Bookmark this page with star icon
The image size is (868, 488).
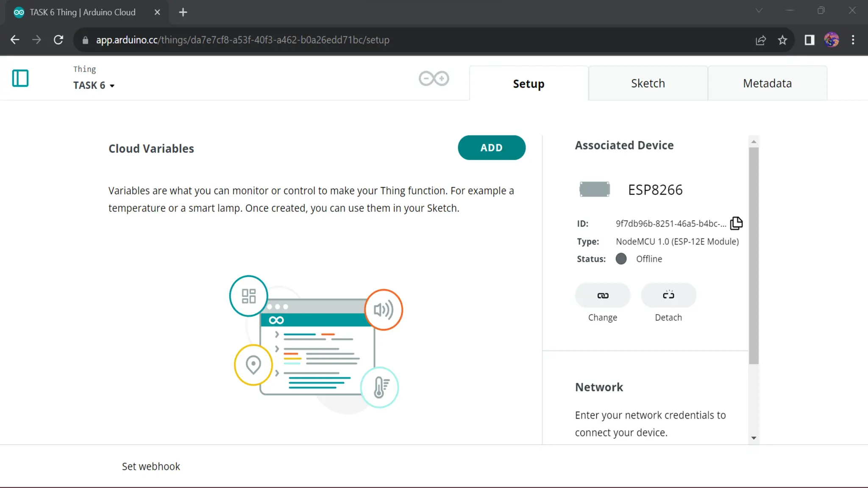tap(782, 40)
